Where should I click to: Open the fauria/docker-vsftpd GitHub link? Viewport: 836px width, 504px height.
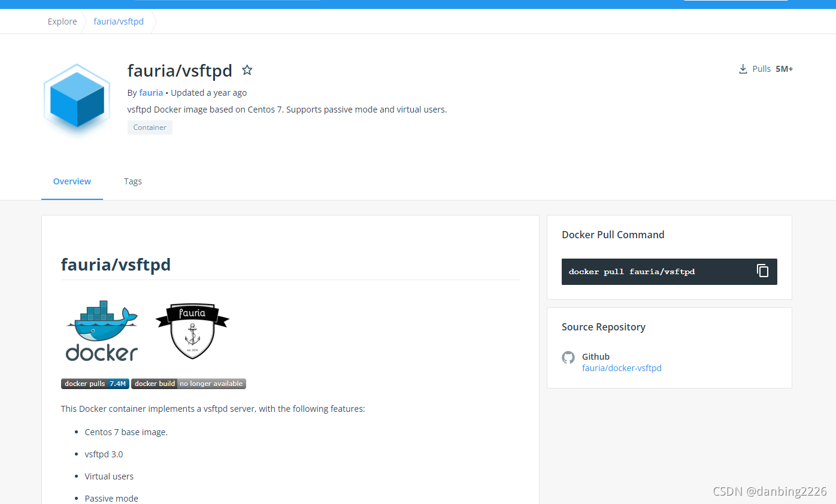click(622, 368)
